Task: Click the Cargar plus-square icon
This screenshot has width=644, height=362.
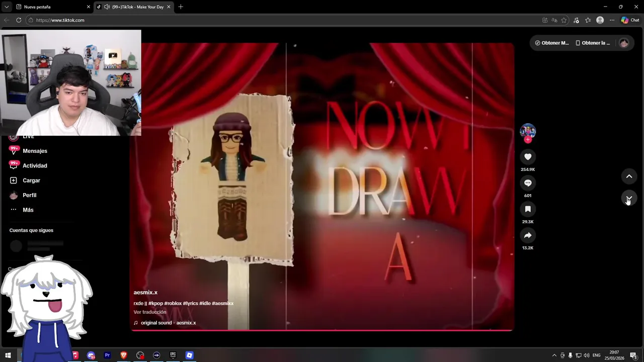Action: 14,180
